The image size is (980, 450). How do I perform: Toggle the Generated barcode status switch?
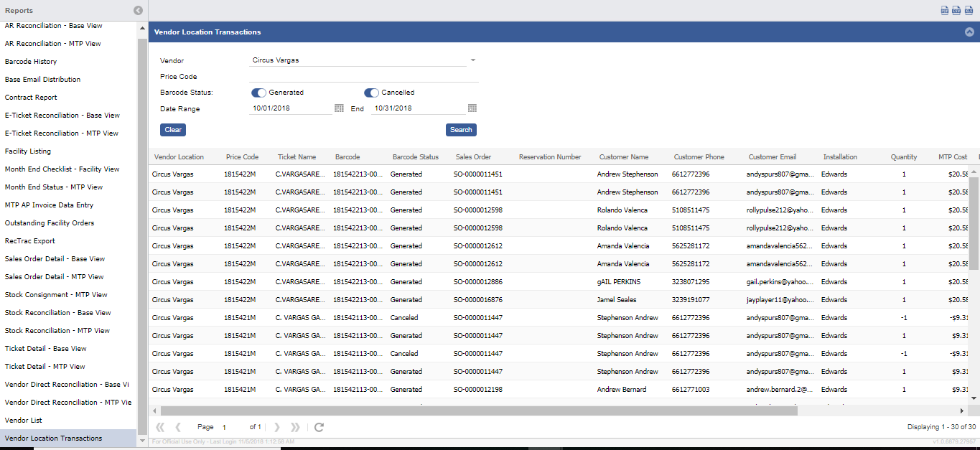[x=258, y=93]
